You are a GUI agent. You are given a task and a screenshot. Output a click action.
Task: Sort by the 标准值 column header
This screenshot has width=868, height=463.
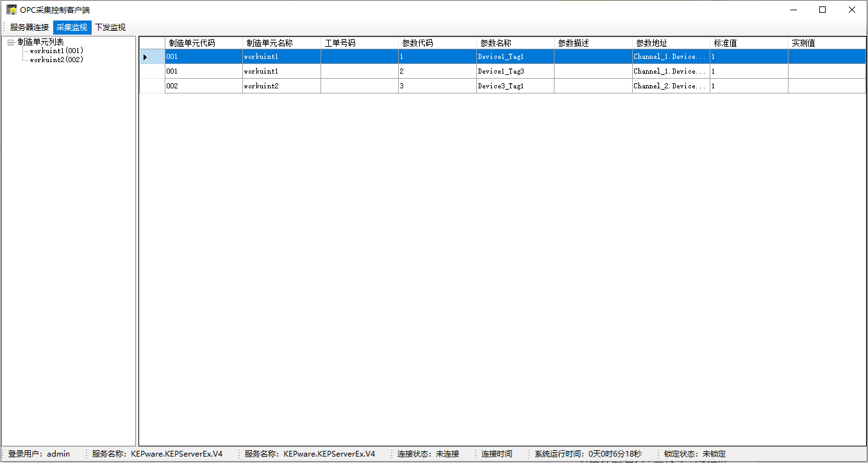tap(749, 43)
